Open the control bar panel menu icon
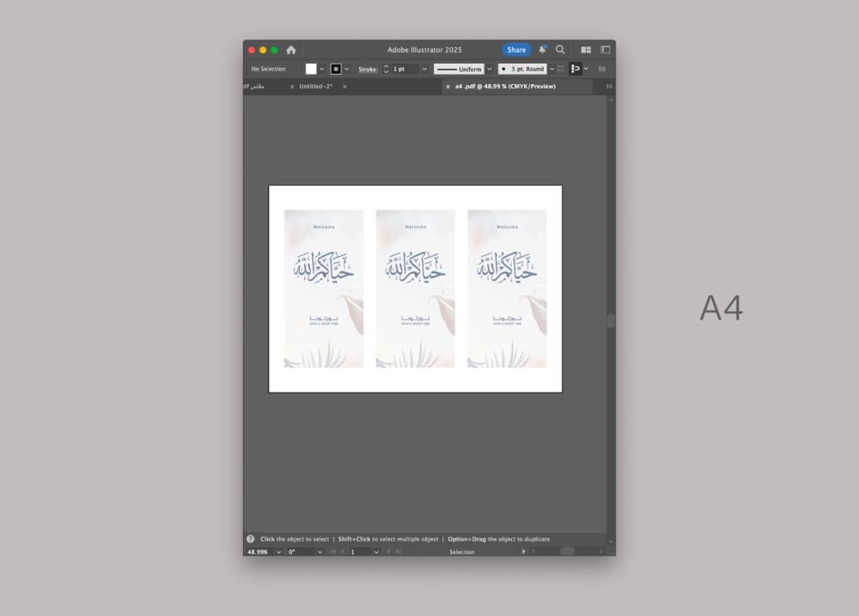Screen dimensions: 859x616 (x=602, y=69)
